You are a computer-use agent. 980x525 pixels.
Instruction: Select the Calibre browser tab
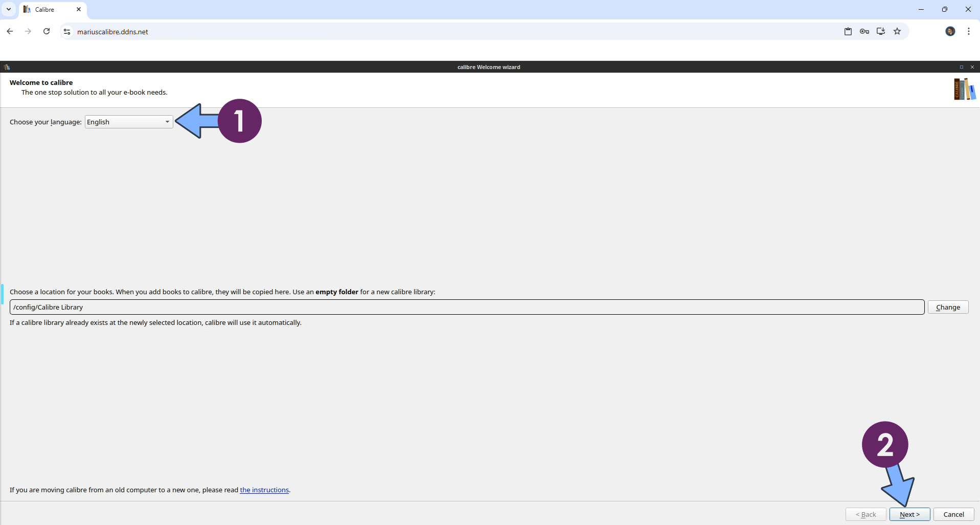coord(53,10)
